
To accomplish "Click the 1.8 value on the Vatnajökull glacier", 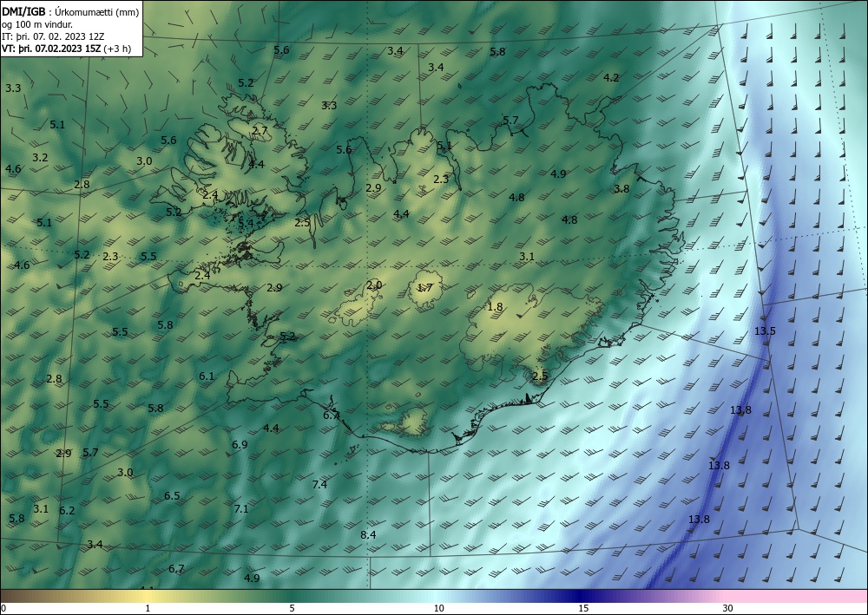I will (x=495, y=307).
